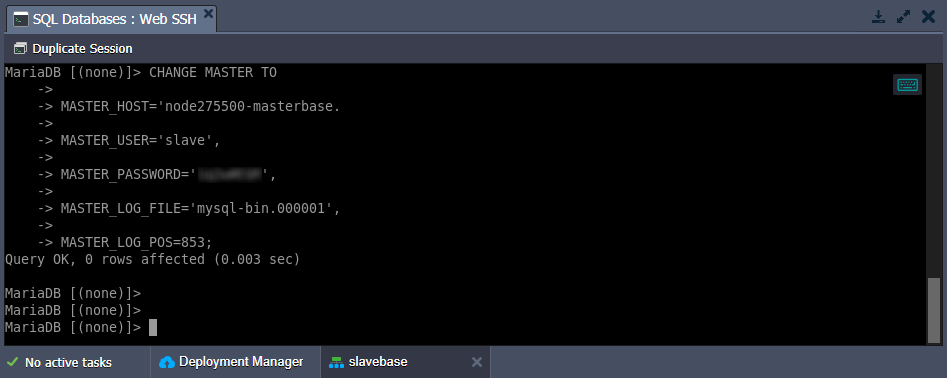This screenshot has height=378, width=947.
Task: Click the terminal icon on the Web SSH tab
Action: (21, 19)
